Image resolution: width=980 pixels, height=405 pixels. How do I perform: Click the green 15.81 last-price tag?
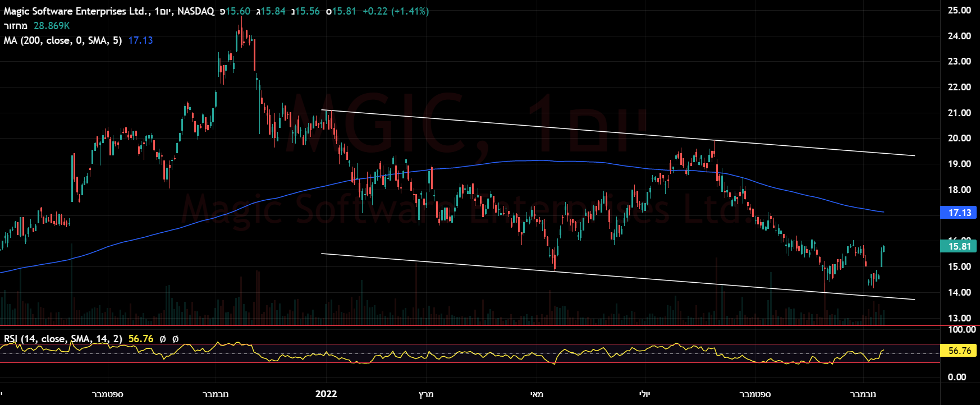point(959,246)
